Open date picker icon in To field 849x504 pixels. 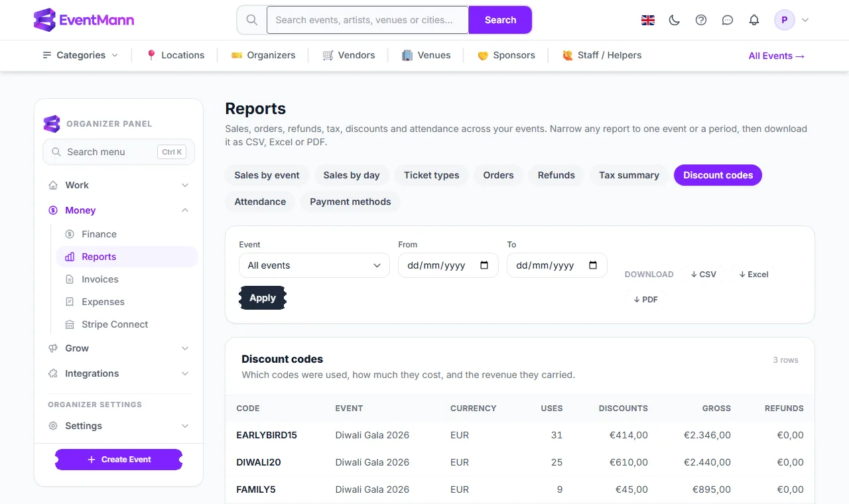coord(593,265)
